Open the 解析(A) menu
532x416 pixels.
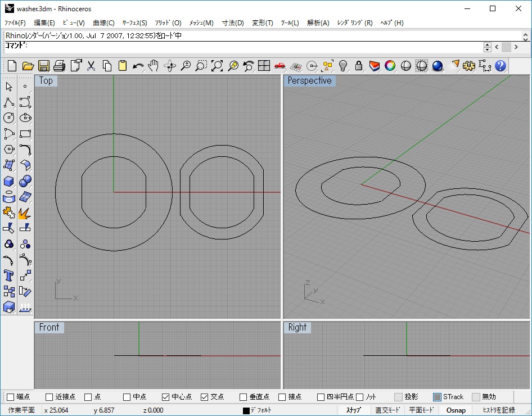318,22
